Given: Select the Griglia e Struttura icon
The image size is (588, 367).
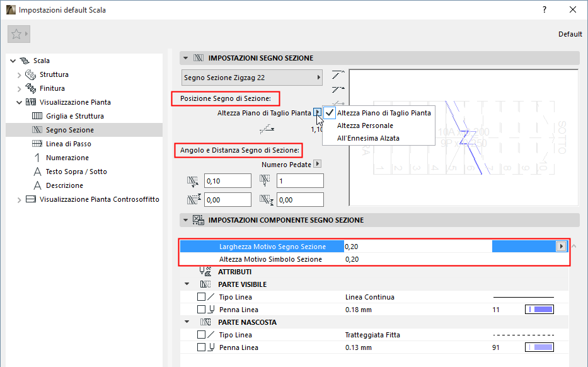Looking at the screenshot, I should [x=37, y=116].
